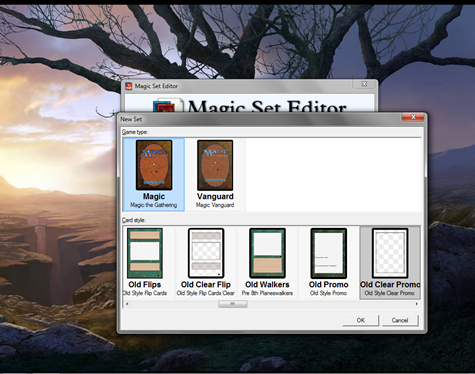Choose the Old Walkers card style
This screenshot has width=475, height=374.
(x=267, y=262)
